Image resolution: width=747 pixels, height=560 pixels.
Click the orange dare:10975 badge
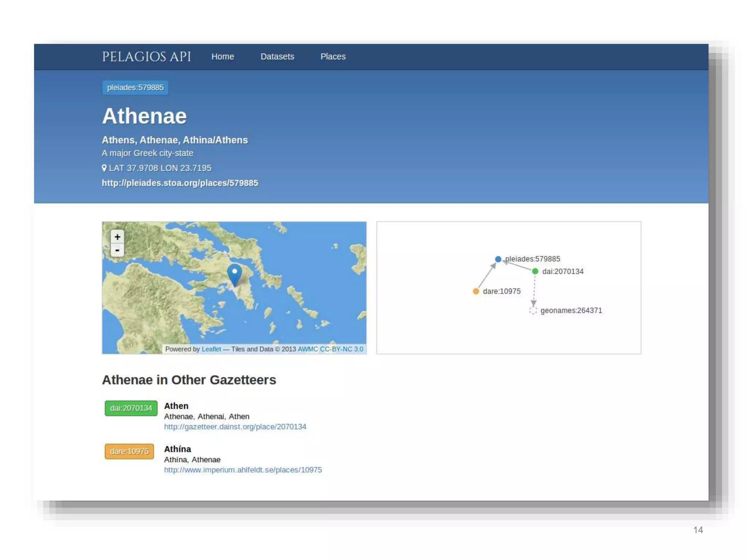[x=129, y=451]
